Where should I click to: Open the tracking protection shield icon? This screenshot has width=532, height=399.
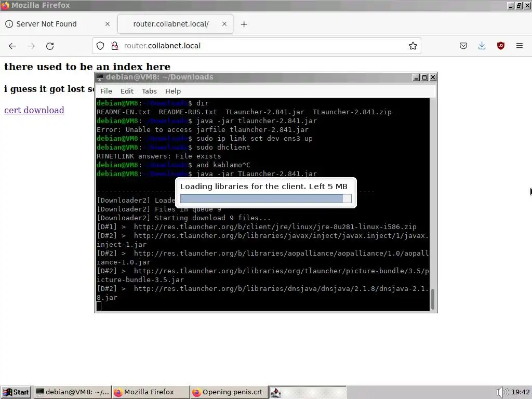click(x=100, y=46)
